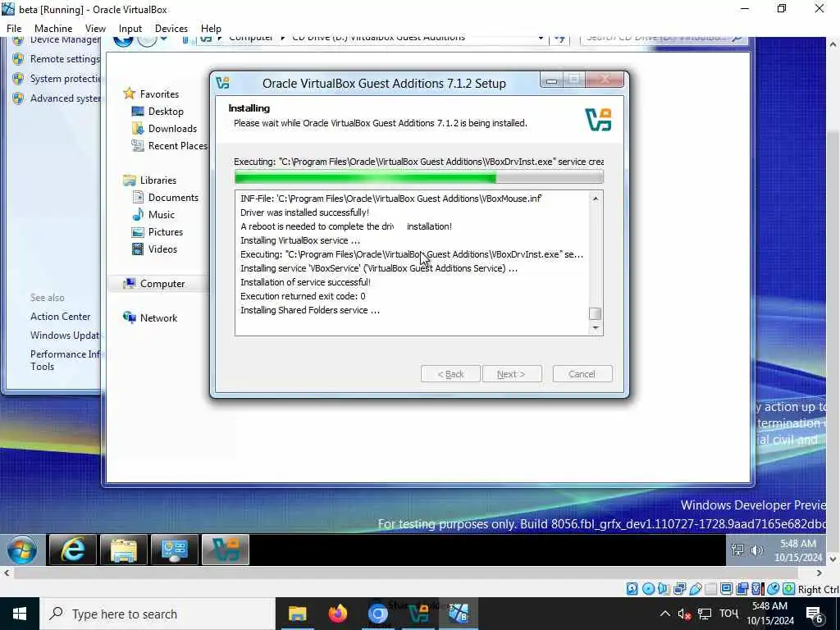Open System protection link
Viewport: 840px width, 630px height.
(x=65, y=79)
